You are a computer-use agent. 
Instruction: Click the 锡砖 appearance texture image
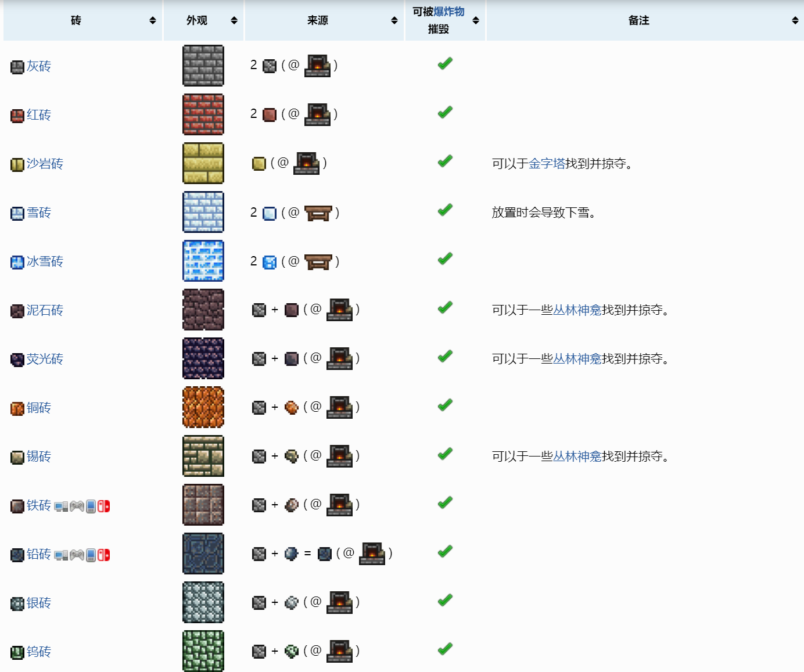point(203,456)
